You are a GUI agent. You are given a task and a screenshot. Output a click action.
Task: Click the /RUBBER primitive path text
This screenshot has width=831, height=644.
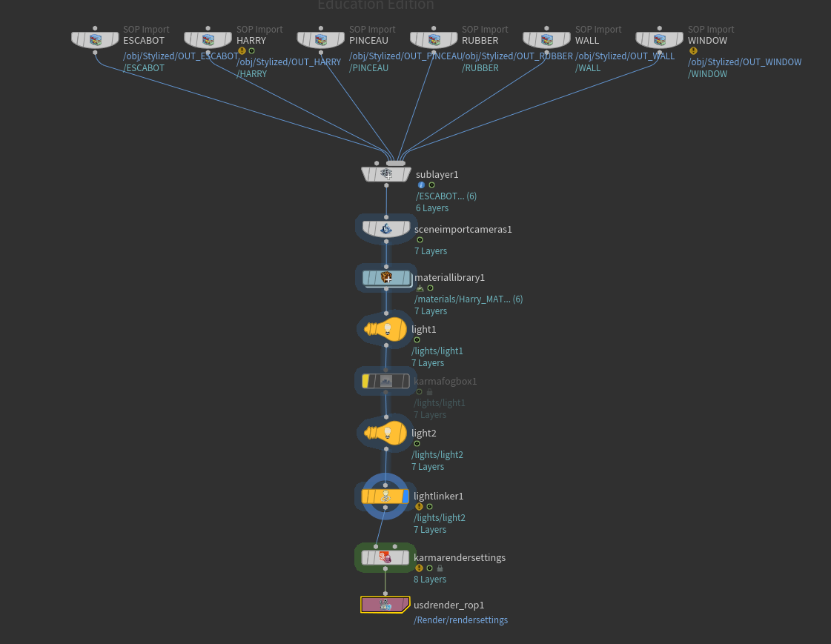pyautogui.click(x=480, y=67)
